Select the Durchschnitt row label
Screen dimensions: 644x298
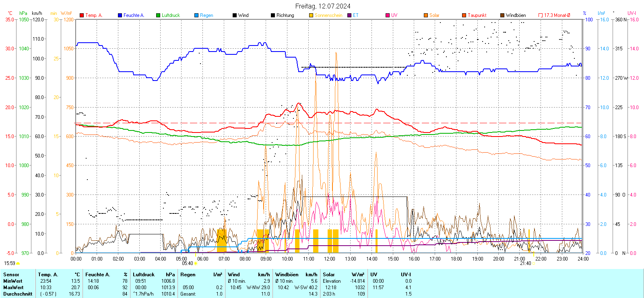point(18,294)
